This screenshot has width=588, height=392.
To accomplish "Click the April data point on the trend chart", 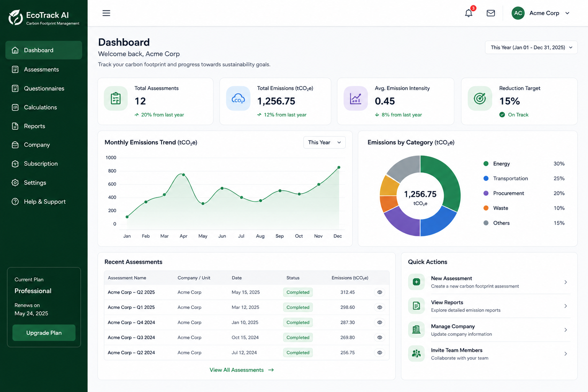I will pyautogui.click(x=183, y=175).
